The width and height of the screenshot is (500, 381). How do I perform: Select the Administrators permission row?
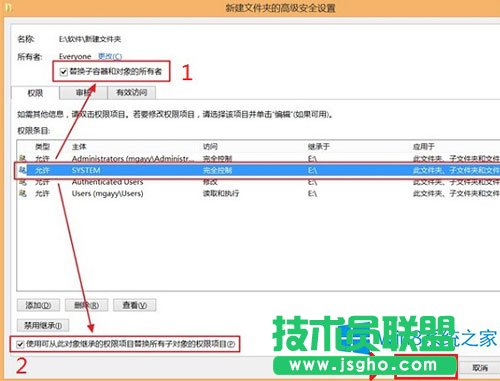tap(259, 159)
